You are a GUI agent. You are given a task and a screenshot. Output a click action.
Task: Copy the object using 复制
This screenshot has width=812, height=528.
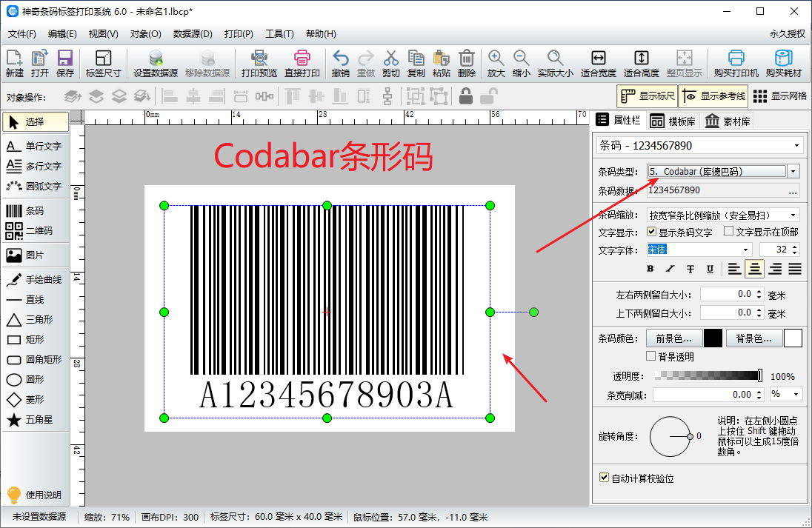click(416, 64)
